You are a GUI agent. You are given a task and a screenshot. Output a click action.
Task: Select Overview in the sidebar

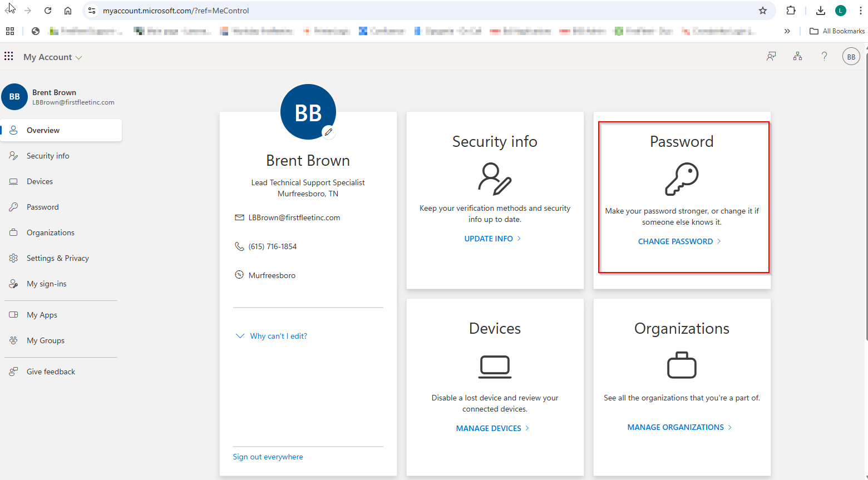click(x=61, y=130)
